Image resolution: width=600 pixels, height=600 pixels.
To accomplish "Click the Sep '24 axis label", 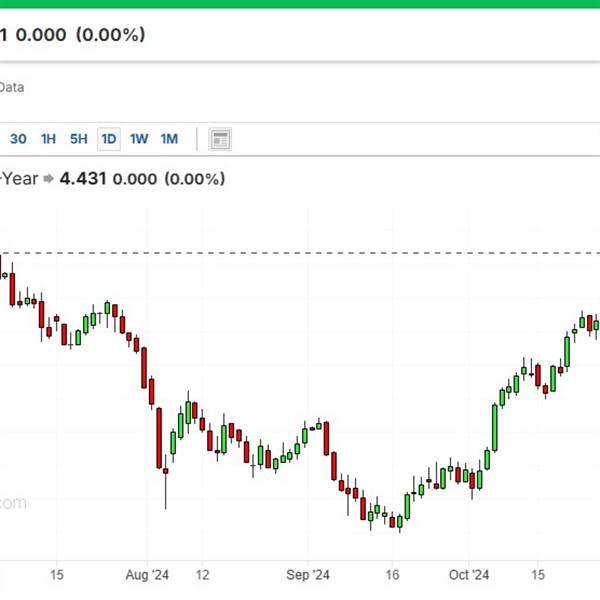I will pos(308,575).
